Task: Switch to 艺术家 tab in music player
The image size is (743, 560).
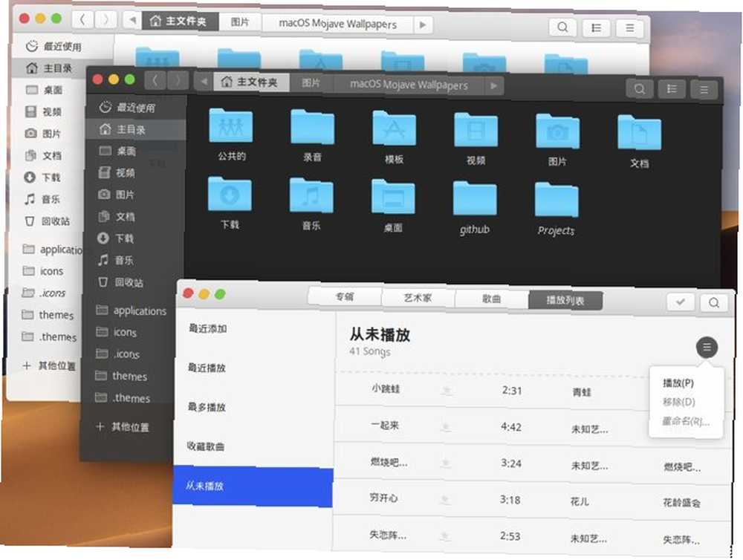Action: click(x=418, y=298)
